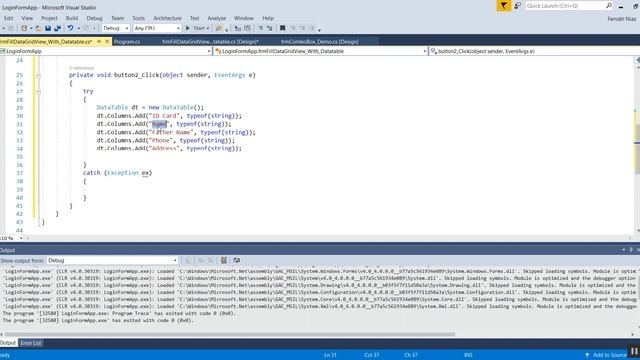The image size is (640, 360).
Task: Open the Debug menu
Action: click(x=95, y=18)
